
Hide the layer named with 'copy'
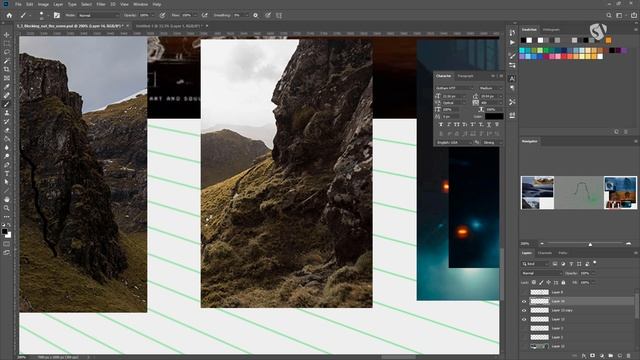tap(524, 310)
